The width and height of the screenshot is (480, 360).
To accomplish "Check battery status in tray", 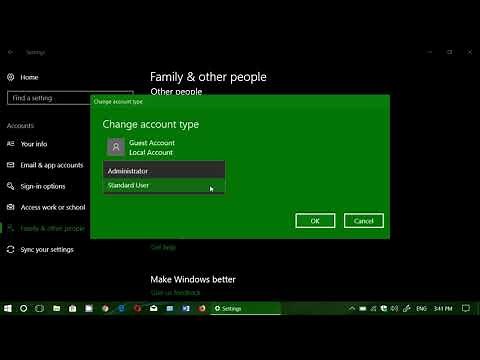I will click(363, 308).
